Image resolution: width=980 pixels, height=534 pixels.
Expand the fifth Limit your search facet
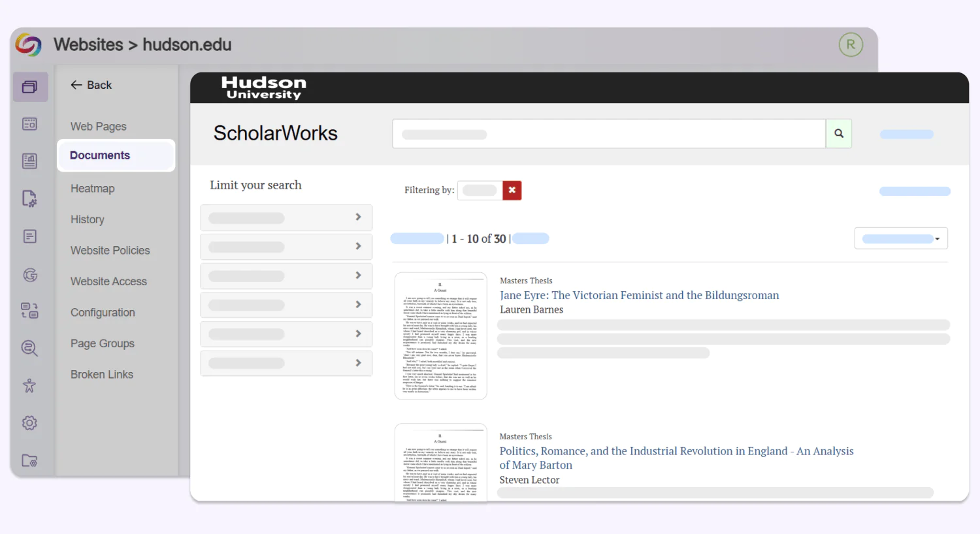(286, 334)
